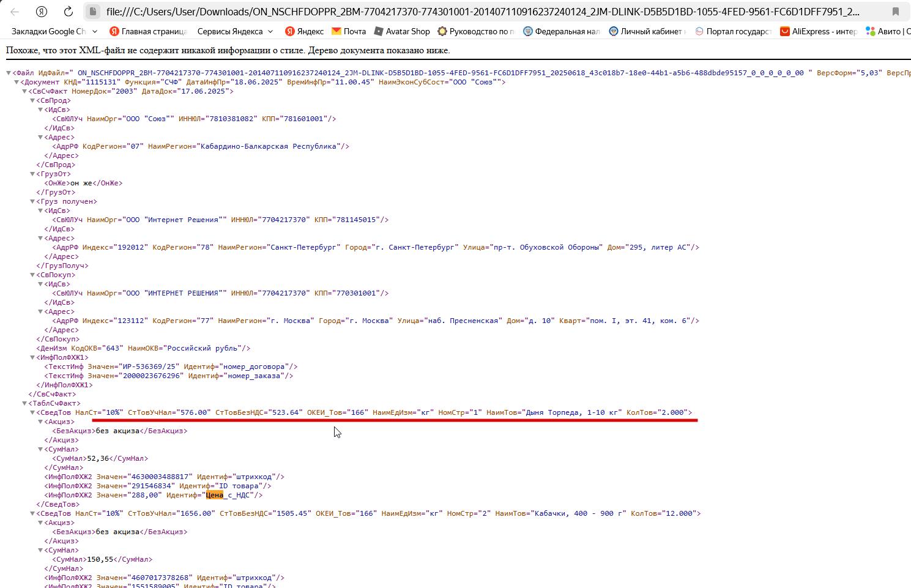Screen dimensions: 911x588
Task: Collapse Акциз node under Кабачки
Action: [40, 523]
